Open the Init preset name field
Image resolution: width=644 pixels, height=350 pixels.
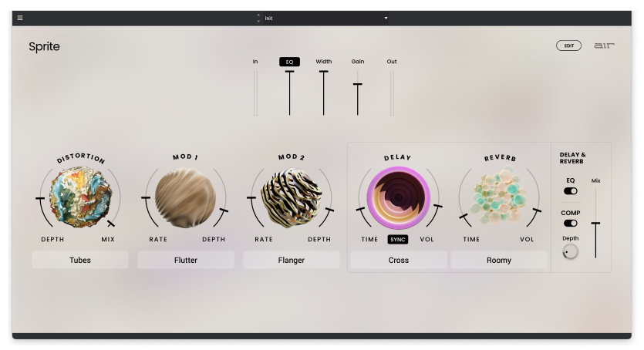325,18
